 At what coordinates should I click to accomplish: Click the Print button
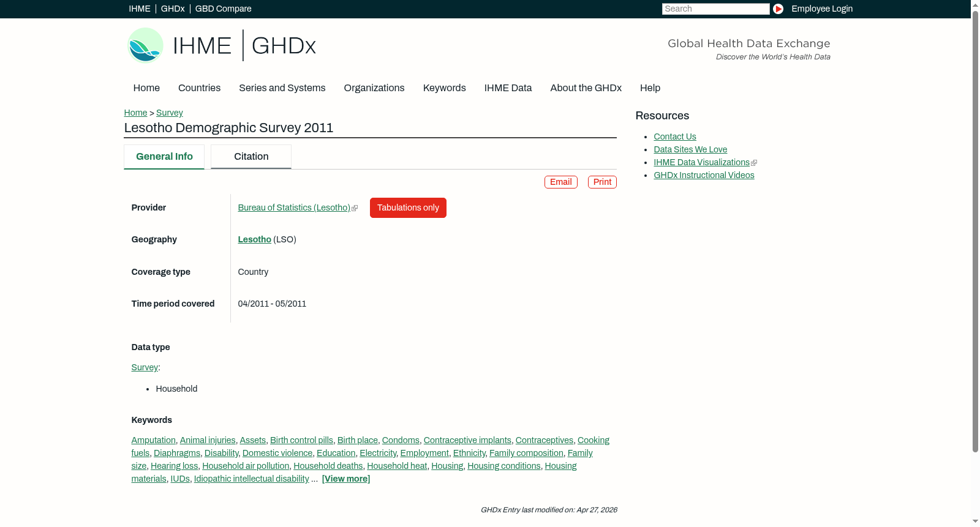pos(602,182)
